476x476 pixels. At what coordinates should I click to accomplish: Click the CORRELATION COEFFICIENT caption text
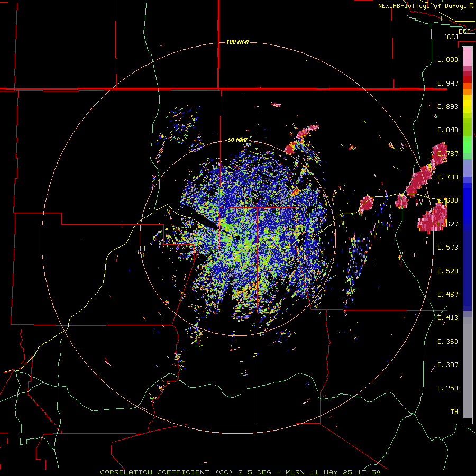click(154, 472)
